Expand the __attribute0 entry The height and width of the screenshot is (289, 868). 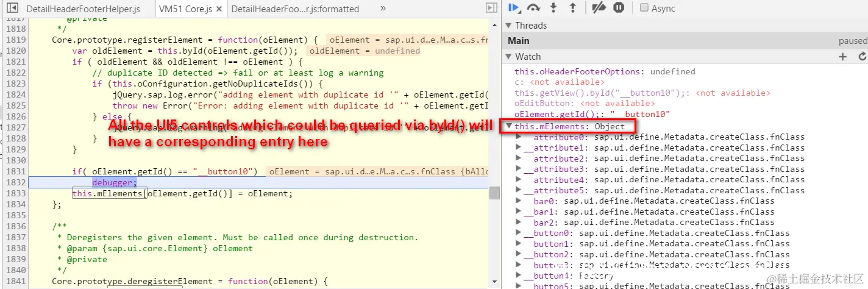click(x=518, y=137)
